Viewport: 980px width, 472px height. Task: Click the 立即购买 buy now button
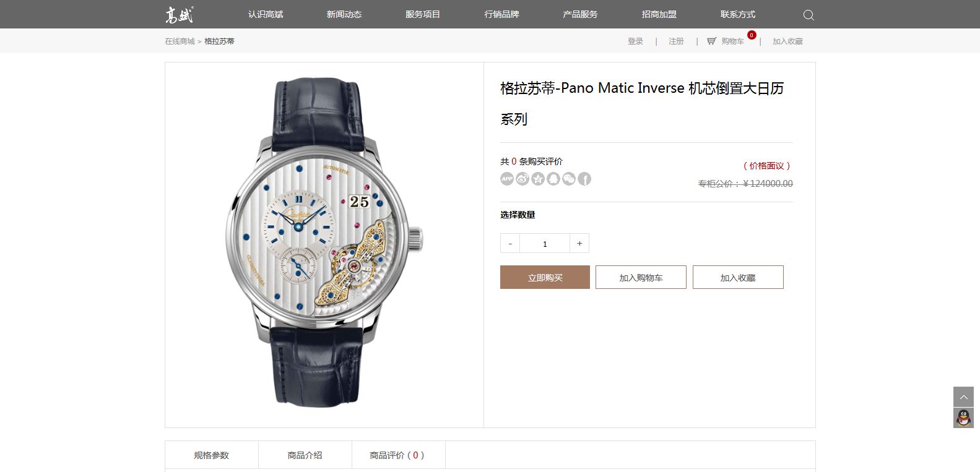pyautogui.click(x=545, y=277)
